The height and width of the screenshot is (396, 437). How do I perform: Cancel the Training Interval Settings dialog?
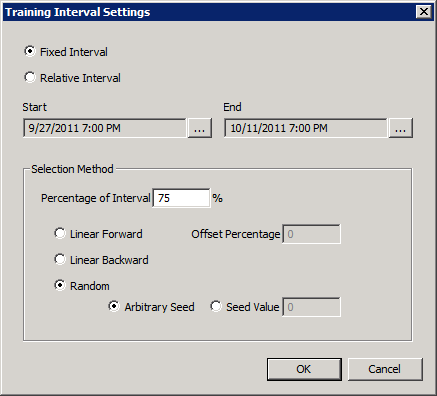tap(385, 369)
